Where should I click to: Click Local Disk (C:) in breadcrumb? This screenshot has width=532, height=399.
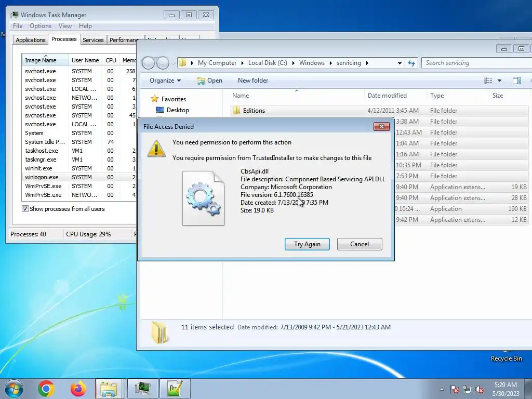[268, 63]
